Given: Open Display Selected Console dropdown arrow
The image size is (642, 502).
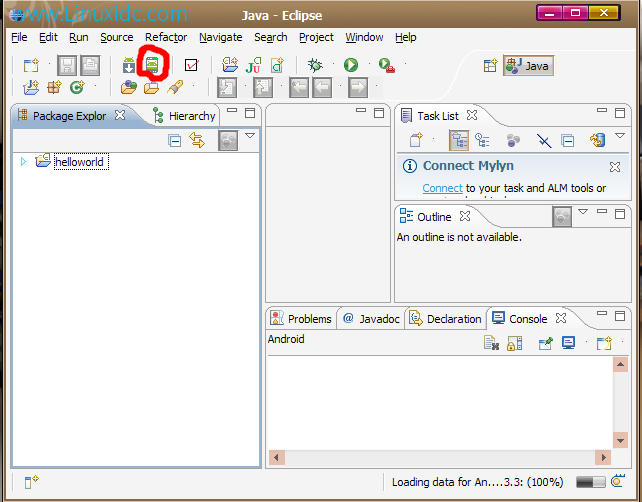Looking at the screenshot, I should click(587, 341).
